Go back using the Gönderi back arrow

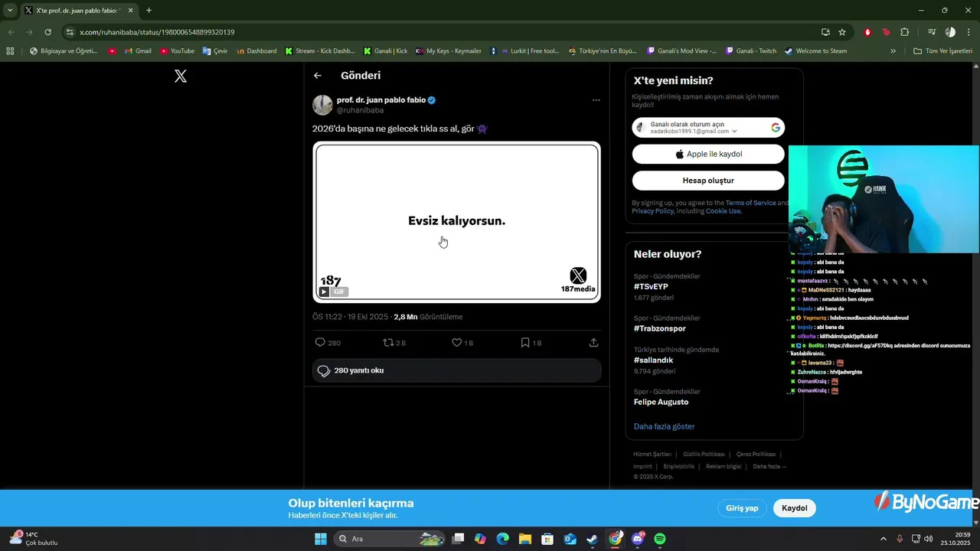318,76
